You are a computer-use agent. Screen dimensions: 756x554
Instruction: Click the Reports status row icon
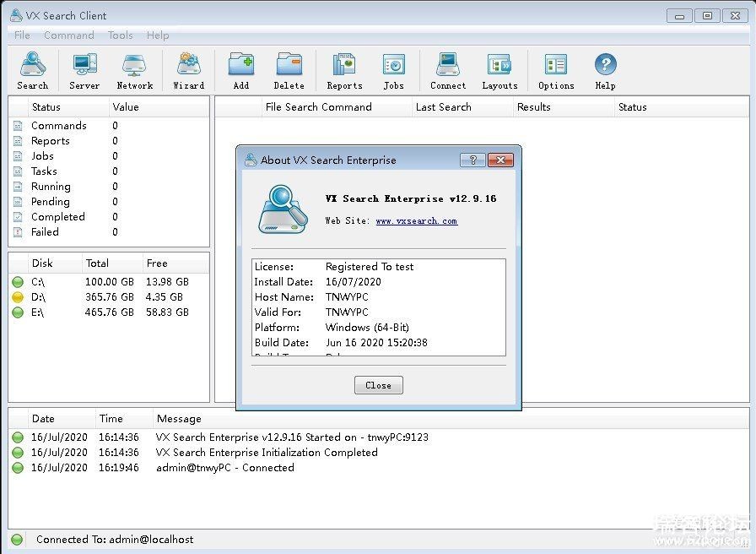(18, 141)
